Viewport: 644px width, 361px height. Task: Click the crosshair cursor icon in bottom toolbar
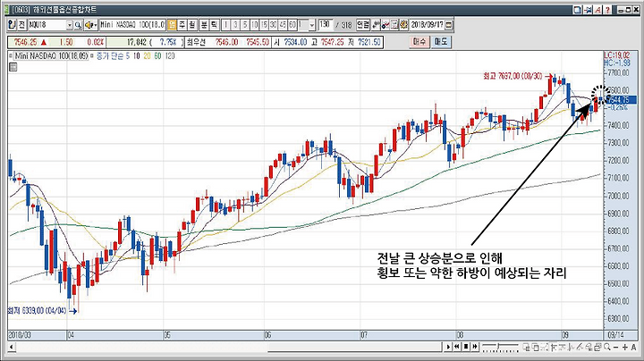pos(553,347)
